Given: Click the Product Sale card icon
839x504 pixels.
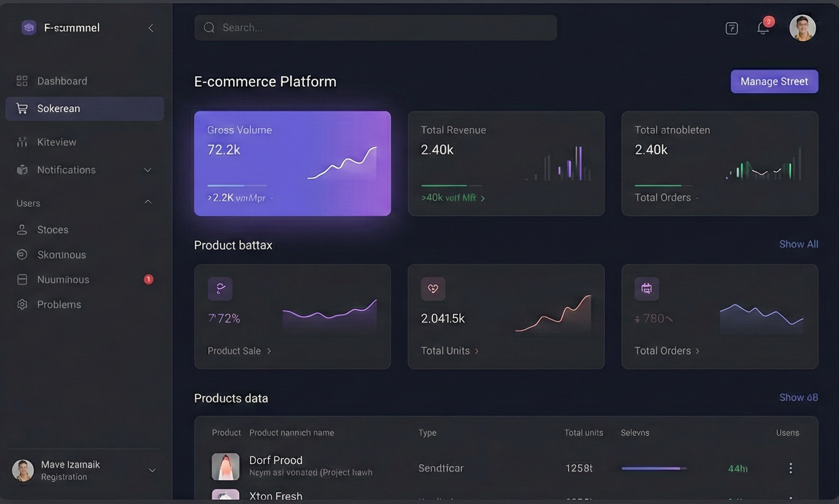Looking at the screenshot, I should 220,289.
